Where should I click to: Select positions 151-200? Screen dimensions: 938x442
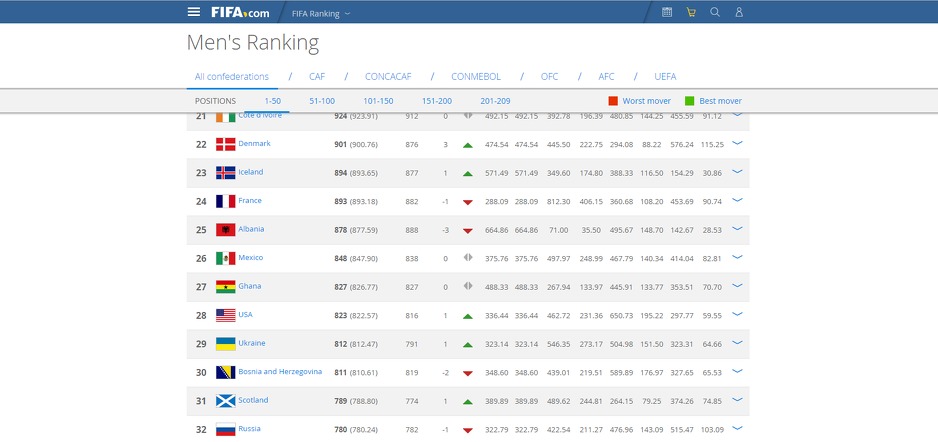pos(437,101)
